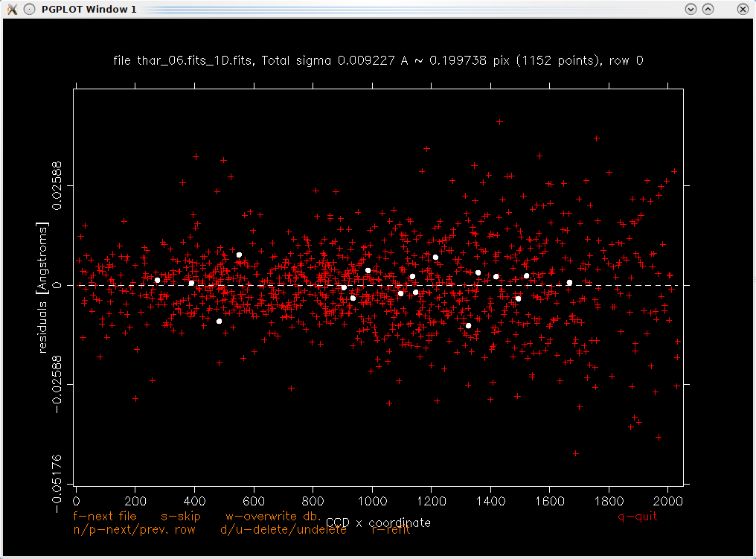Click the 'w-overwrite db.' command label
Image resolution: width=756 pixels, height=559 pixels.
(x=273, y=516)
